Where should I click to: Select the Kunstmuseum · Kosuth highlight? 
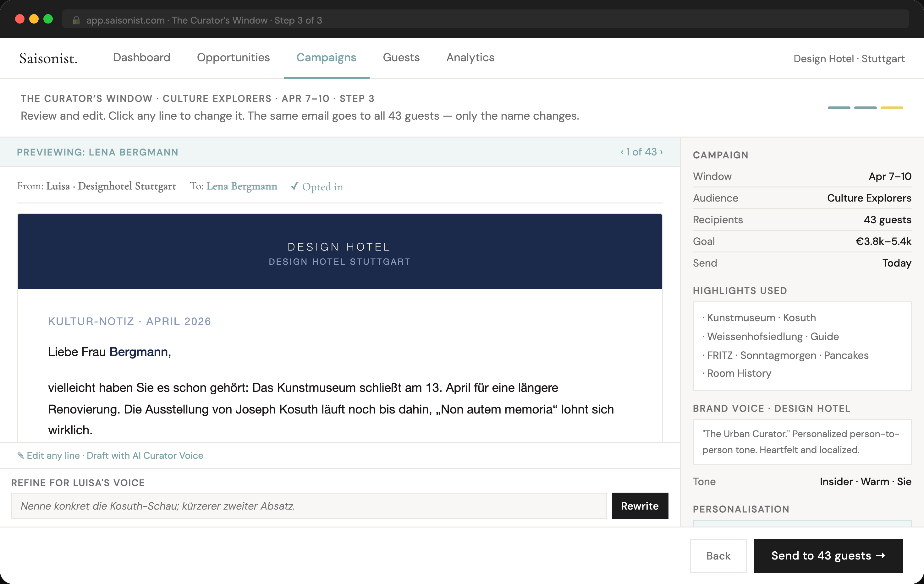click(x=761, y=317)
